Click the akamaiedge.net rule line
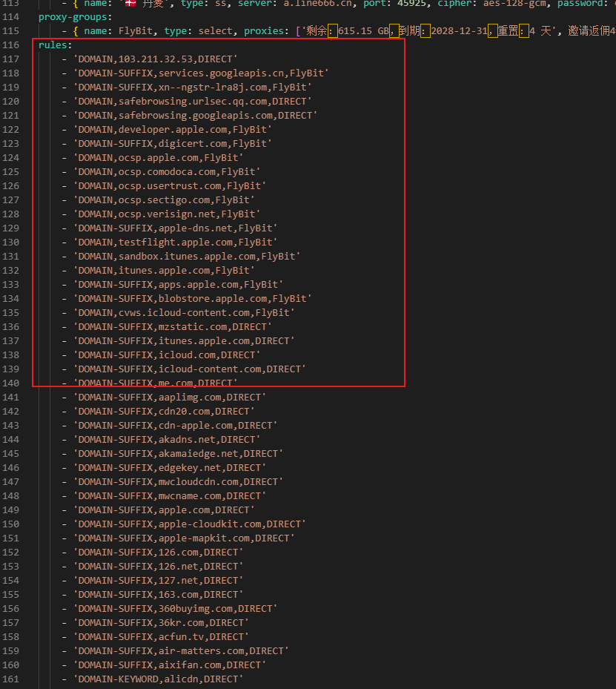Image resolution: width=616 pixels, height=689 pixels. [177, 454]
